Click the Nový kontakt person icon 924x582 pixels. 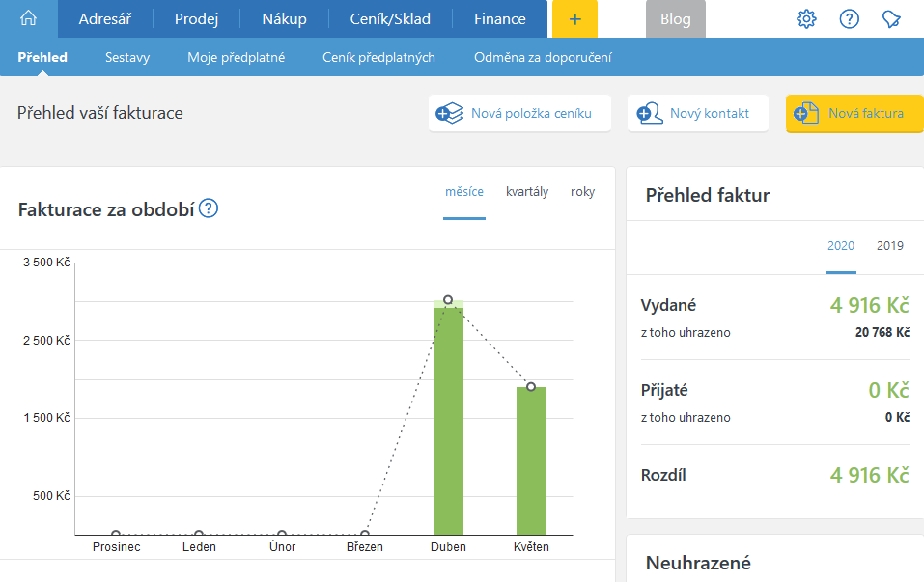(649, 113)
